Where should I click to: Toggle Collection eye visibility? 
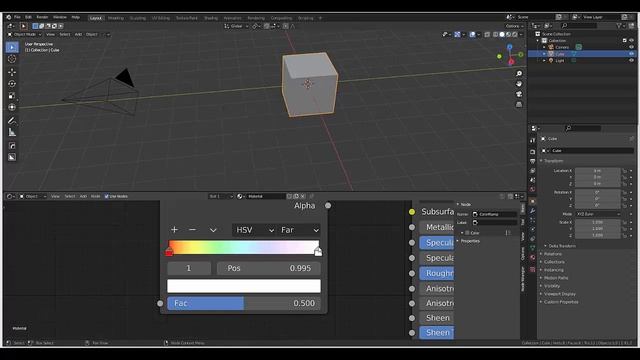(x=631, y=40)
